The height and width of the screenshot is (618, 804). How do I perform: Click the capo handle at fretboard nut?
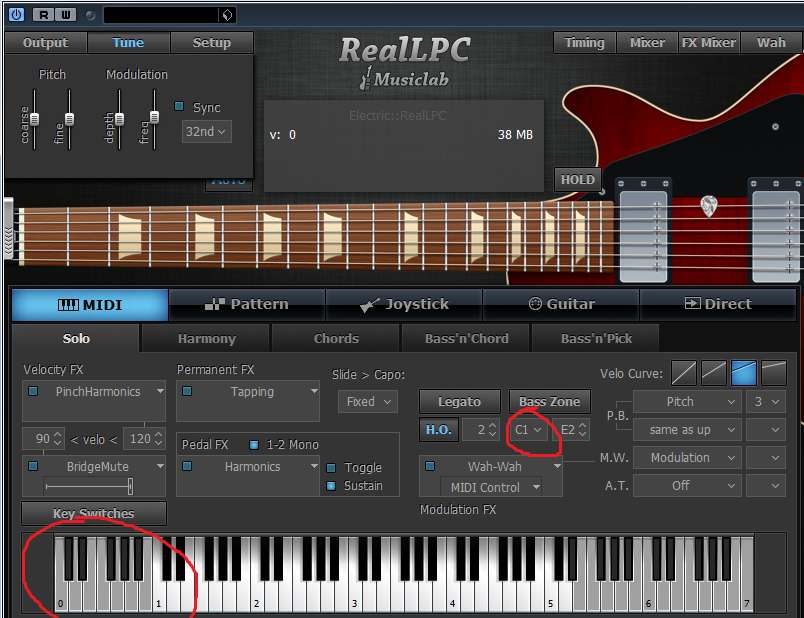(9, 228)
